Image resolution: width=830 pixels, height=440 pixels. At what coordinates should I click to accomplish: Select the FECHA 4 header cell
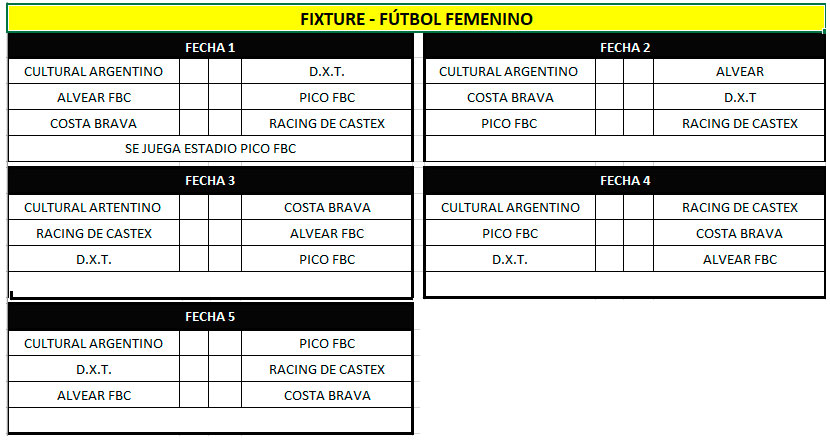point(625,181)
